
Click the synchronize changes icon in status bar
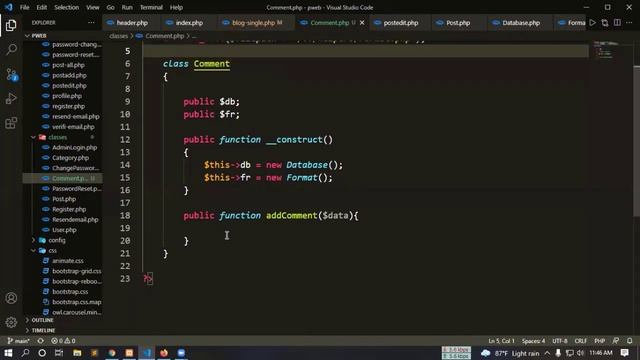40,340
